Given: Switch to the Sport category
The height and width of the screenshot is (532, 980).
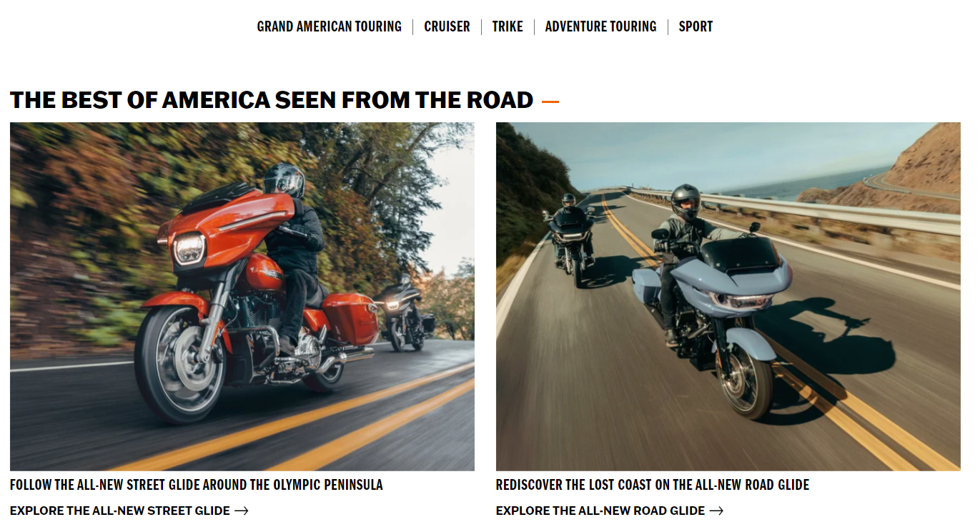Looking at the screenshot, I should [x=696, y=26].
